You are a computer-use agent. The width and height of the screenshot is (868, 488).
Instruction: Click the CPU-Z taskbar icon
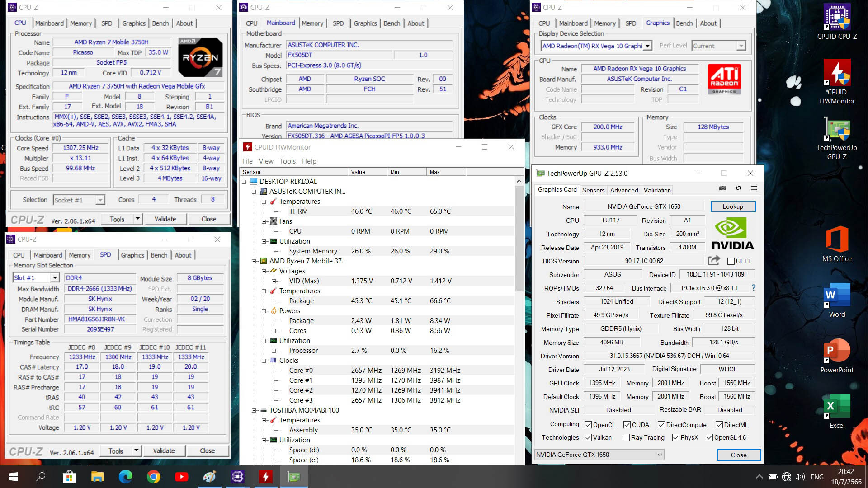[x=237, y=477]
